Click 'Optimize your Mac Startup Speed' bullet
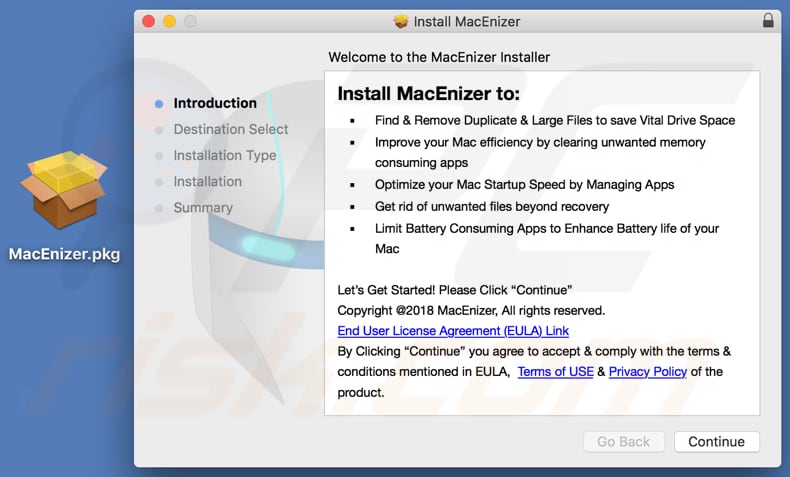The height and width of the screenshot is (477, 790). [x=524, y=185]
